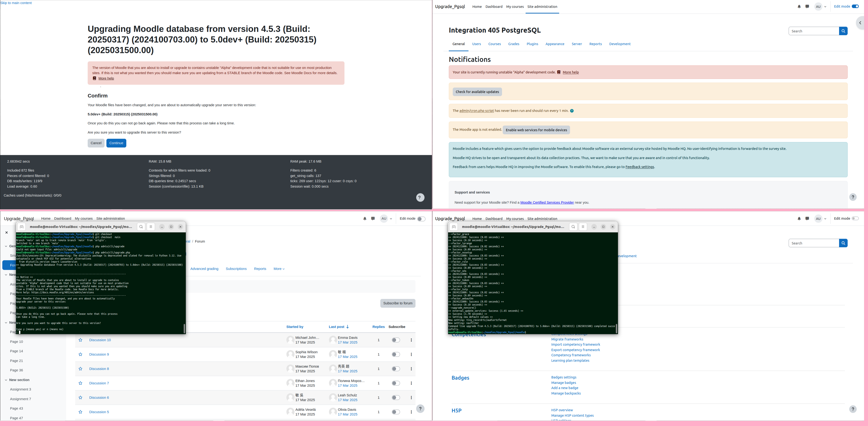Click the search submit icon beside the factor_grace terminal
Image resolution: width=868 pixels, height=426 pixels.
tap(843, 243)
